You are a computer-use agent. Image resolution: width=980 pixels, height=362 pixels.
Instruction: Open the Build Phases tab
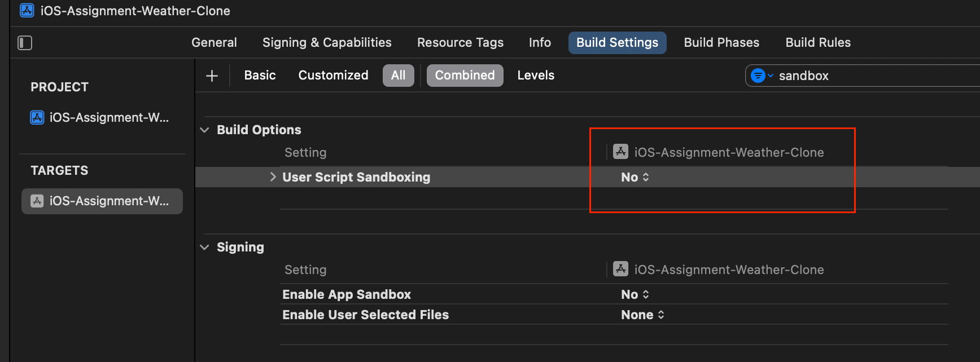click(721, 43)
